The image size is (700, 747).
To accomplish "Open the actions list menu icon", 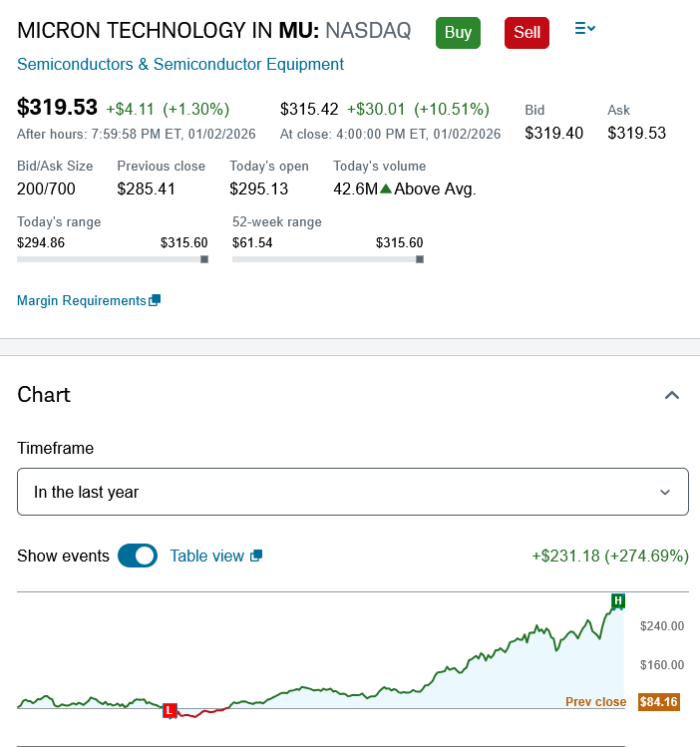I will 585,30.
